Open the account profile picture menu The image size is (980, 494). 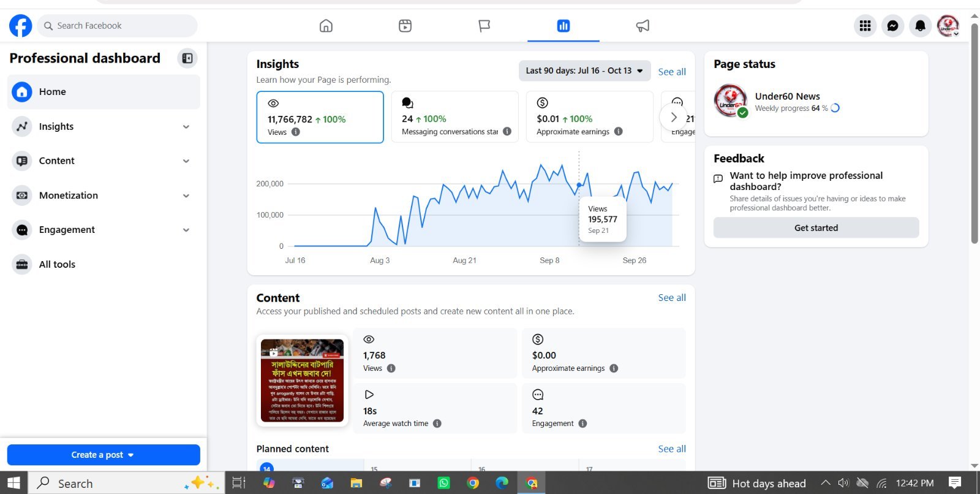[x=948, y=26]
